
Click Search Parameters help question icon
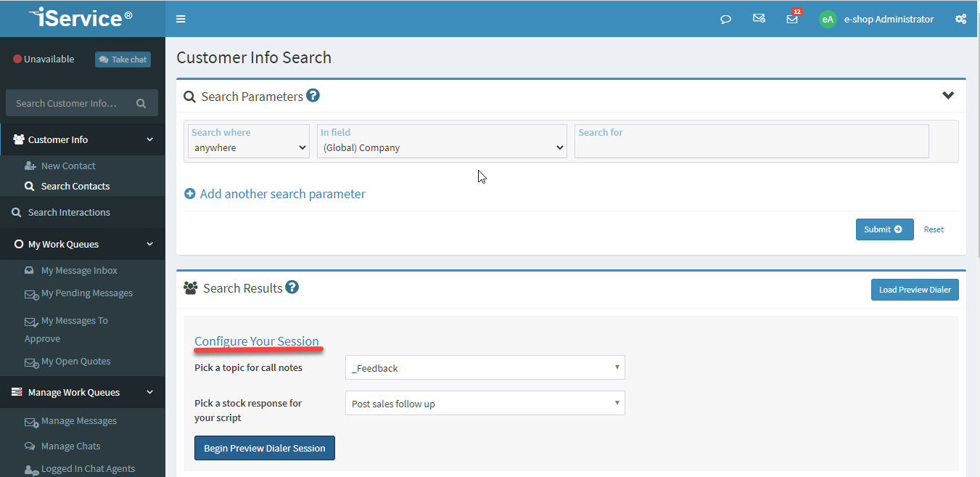313,95
